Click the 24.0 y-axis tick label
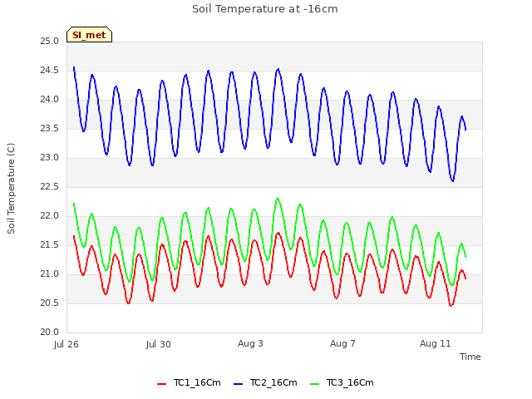This screenshot has width=532, height=399. 50,100
